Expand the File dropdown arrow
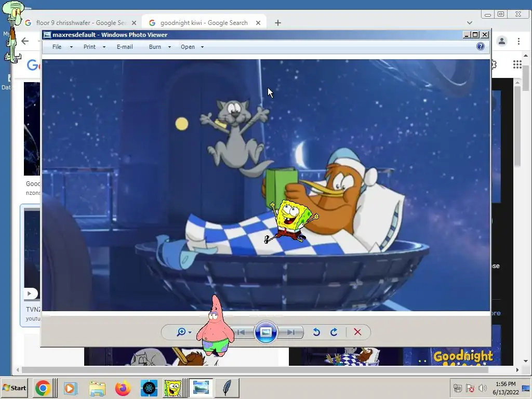Viewport: 532px width, 399px height. (x=71, y=47)
